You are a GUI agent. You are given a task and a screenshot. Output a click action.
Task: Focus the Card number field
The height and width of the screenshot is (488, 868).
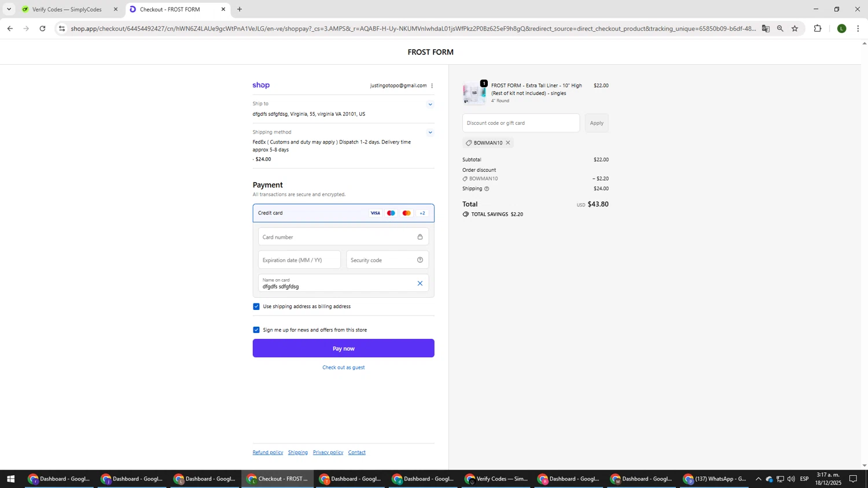point(343,237)
